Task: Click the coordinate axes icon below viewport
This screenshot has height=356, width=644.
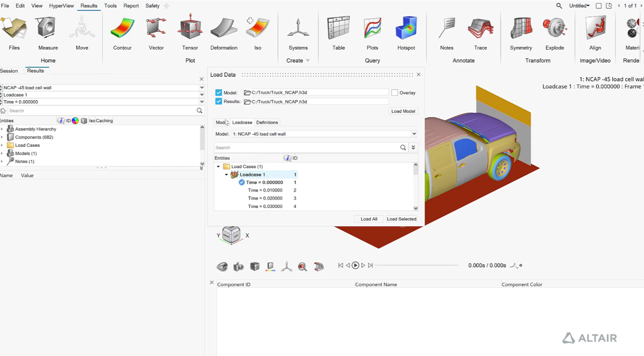Action: 287,267
